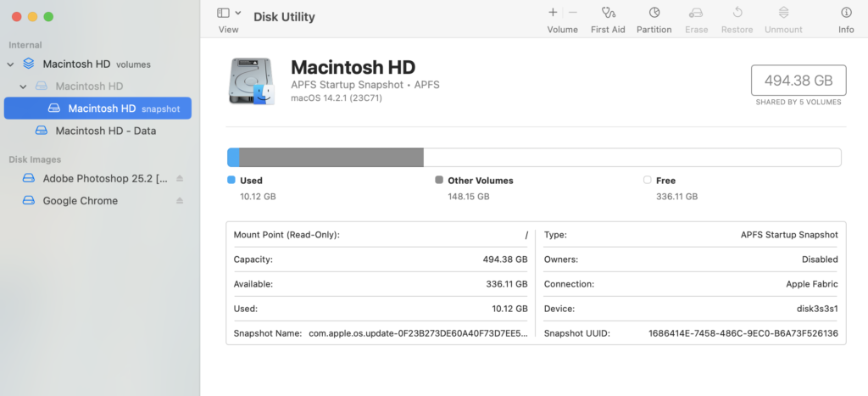Eject the Adobe Photoshop disk image
868x396 pixels.
(180, 178)
